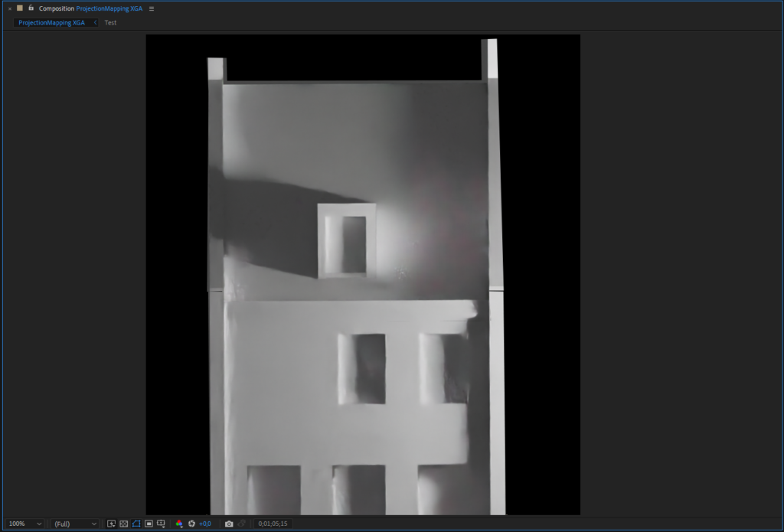
Task: Take a snapshot with the camera icon
Action: [x=228, y=524]
